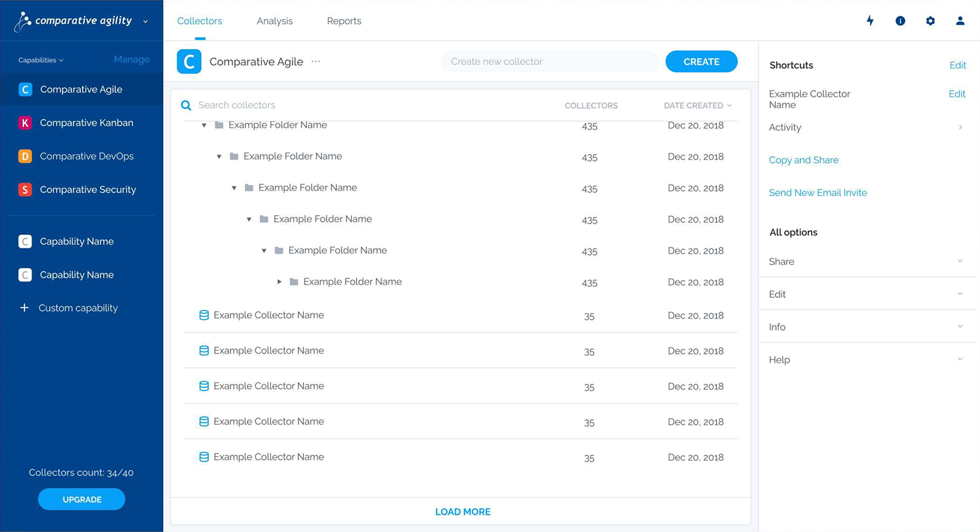Screen dimensions: 980x532
Task: Collapse the top-level Example Folder Name
Action: [204, 125]
